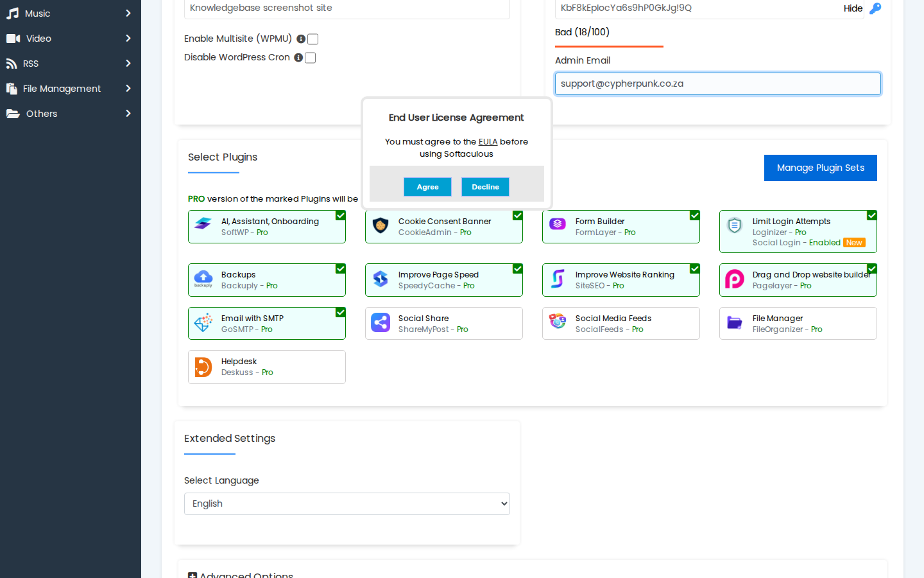Click info icon beside Enable Multisite
The width and height of the screenshot is (924, 578).
click(x=301, y=39)
